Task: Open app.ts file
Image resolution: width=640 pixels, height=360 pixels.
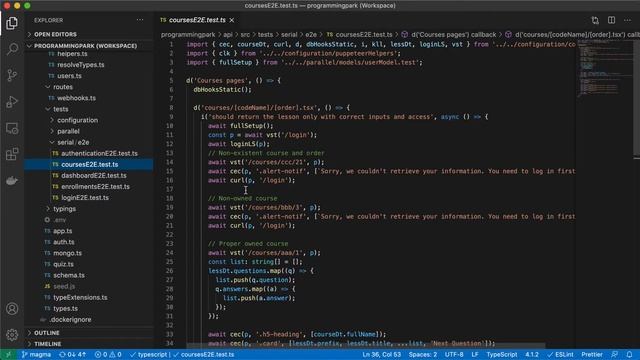Action: click(x=89, y=231)
